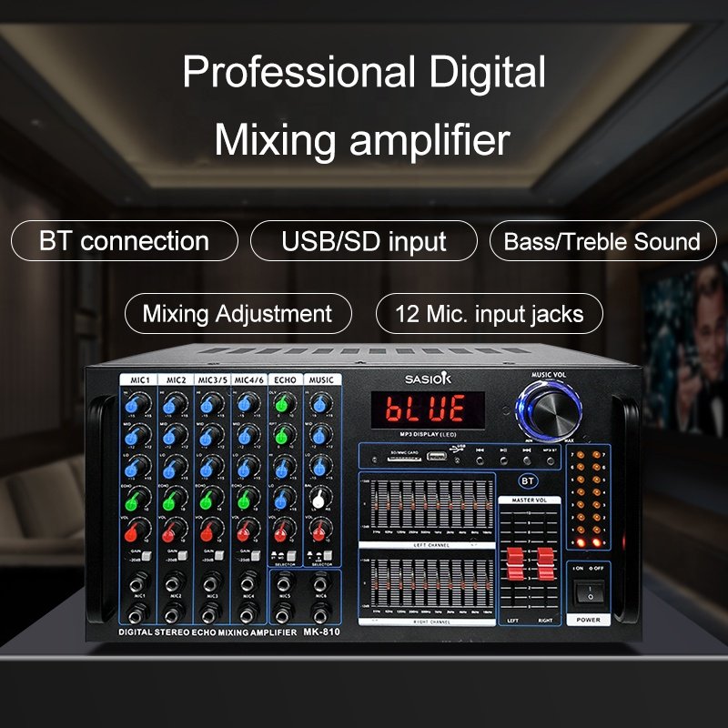Viewport: 728px width, 728px height.
Task: Click the MUSIC HI blue knob
Action: (x=320, y=403)
